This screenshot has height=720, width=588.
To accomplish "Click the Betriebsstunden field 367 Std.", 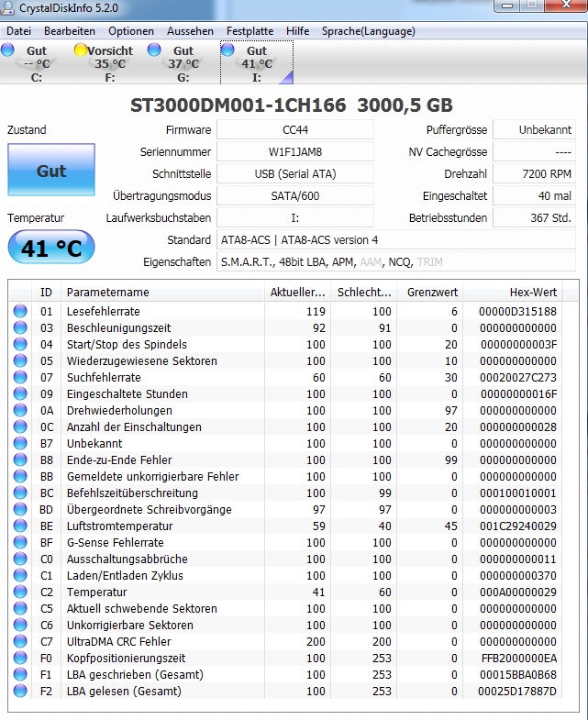I will [534, 218].
